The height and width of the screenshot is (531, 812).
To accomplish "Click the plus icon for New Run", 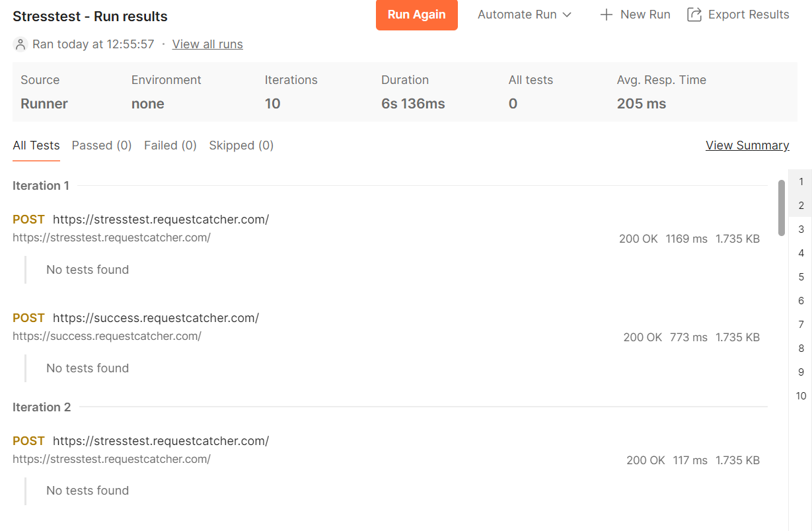I will click(606, 15).
